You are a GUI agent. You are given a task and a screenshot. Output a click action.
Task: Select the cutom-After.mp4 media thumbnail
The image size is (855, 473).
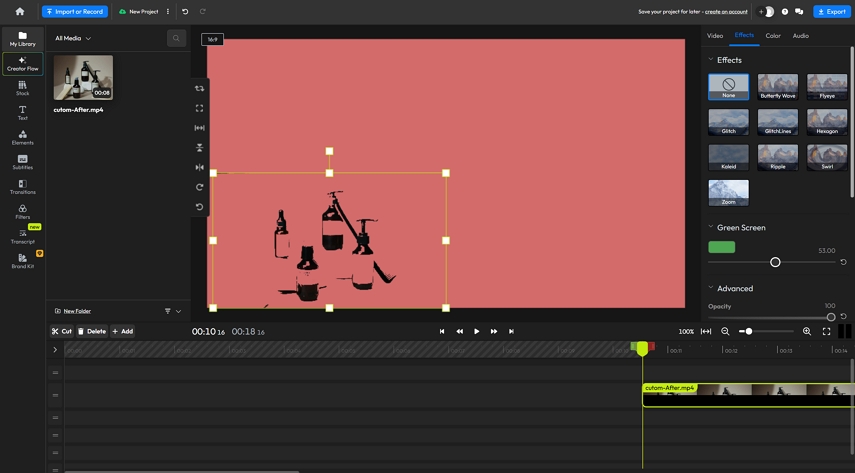[83, 77]
